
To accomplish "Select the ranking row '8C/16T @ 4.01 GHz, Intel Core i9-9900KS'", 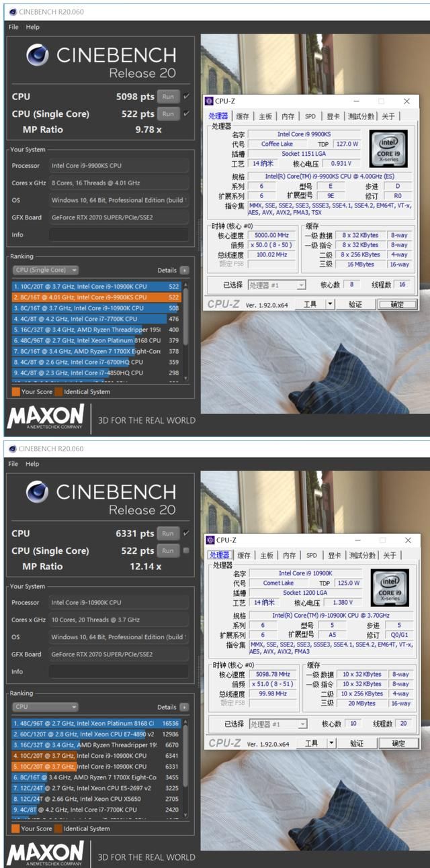I will (97, 297).
